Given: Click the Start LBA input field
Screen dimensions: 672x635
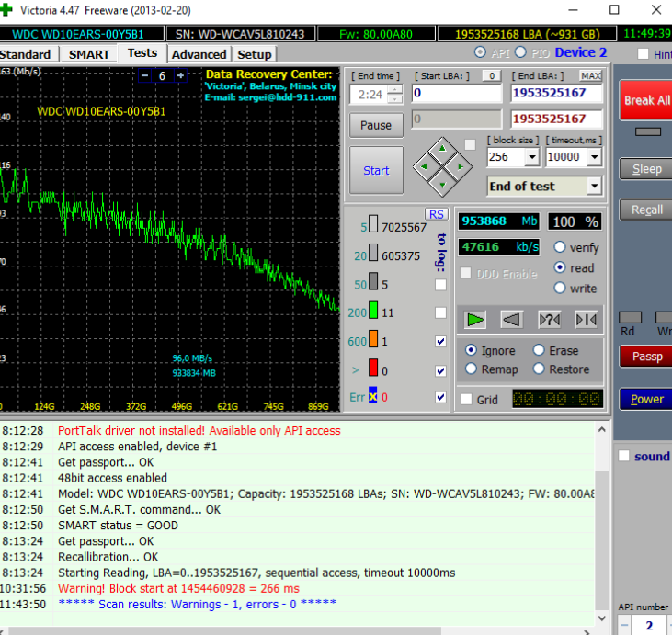Looking at the screenshot, I should pos(457,94).
